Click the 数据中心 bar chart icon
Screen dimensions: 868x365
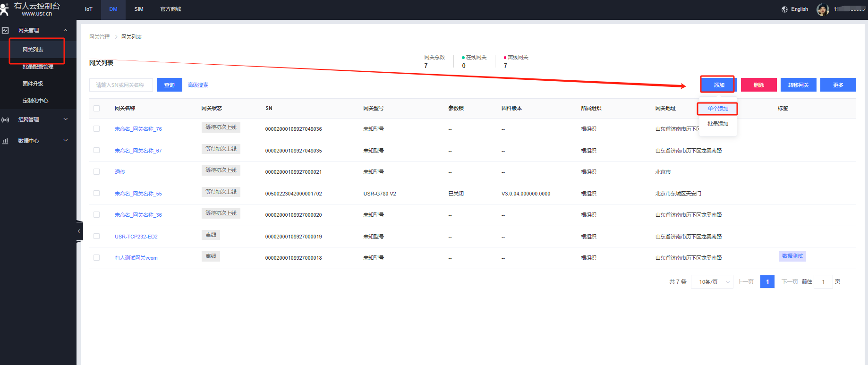click(5, 141)
